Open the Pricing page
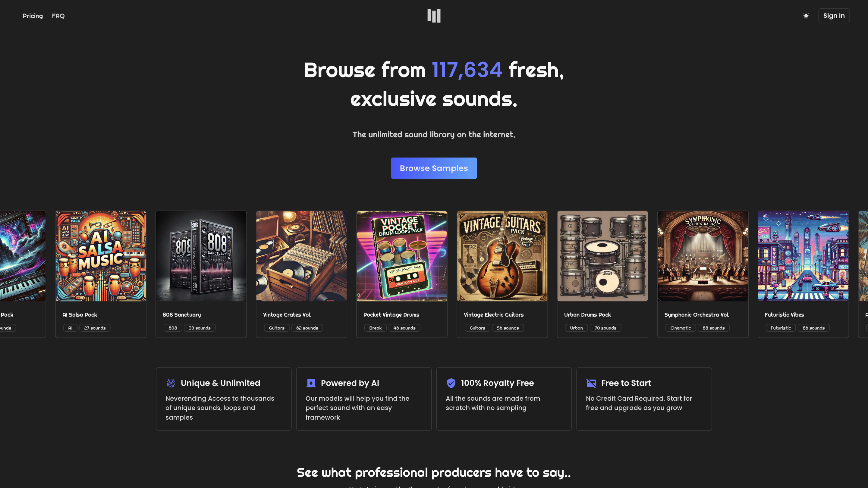 [x=33, y=16]
